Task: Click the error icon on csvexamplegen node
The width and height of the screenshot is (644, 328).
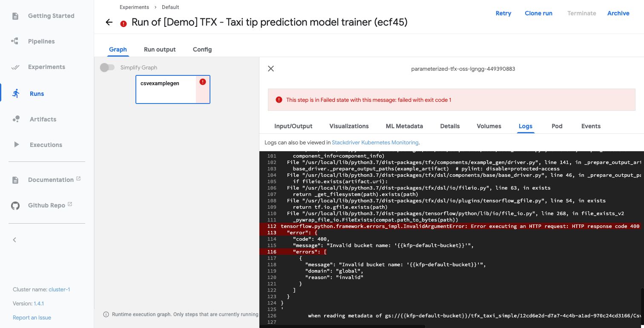Action: click(203, 82)
